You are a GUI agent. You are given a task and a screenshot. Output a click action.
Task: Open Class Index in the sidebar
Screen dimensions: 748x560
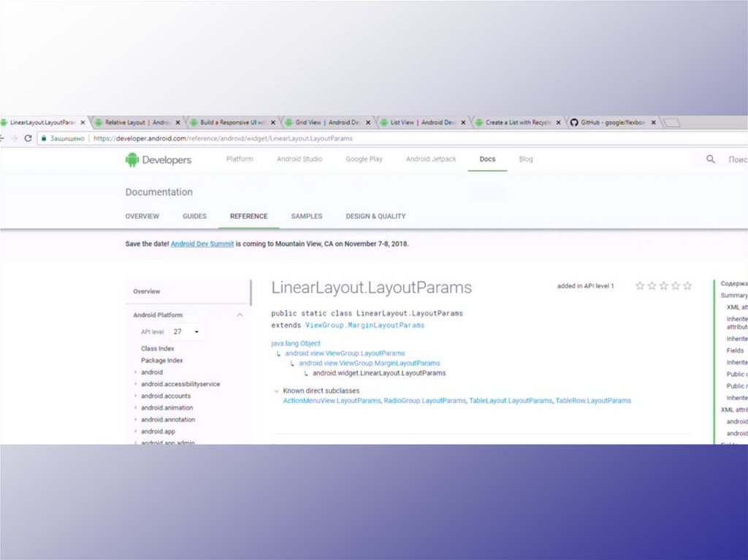click(x=158, y=349)
